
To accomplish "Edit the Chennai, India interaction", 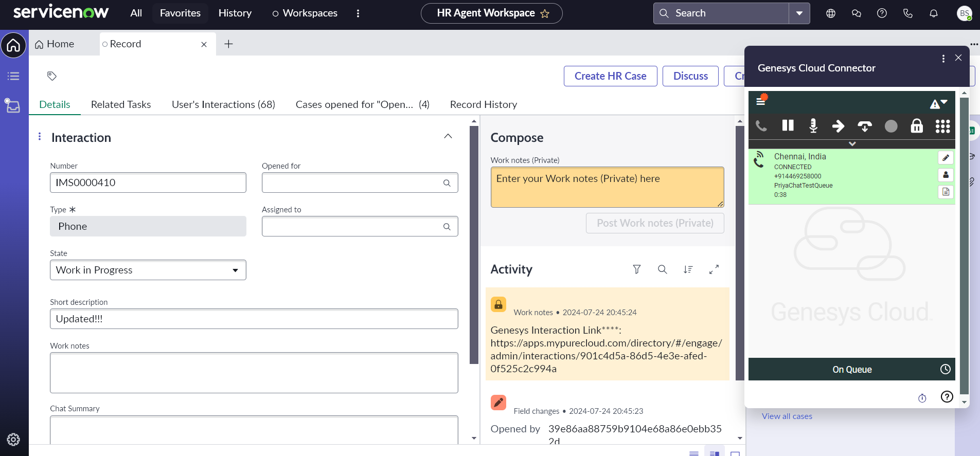I will (x=946, y=158).
